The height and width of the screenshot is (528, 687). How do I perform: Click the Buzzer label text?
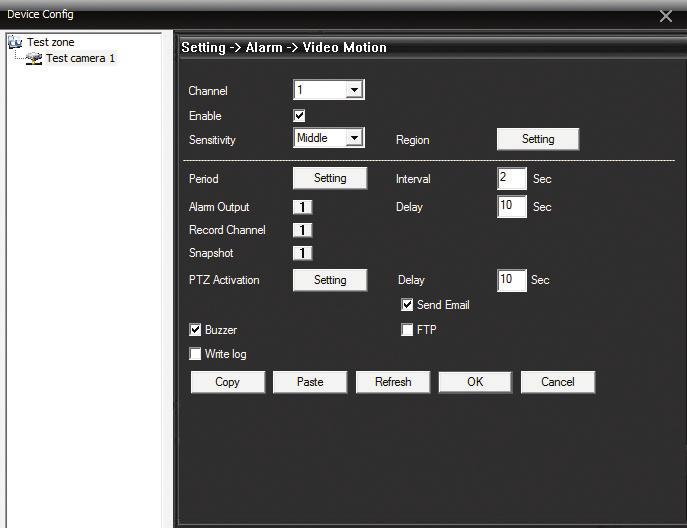click(221, 330)
